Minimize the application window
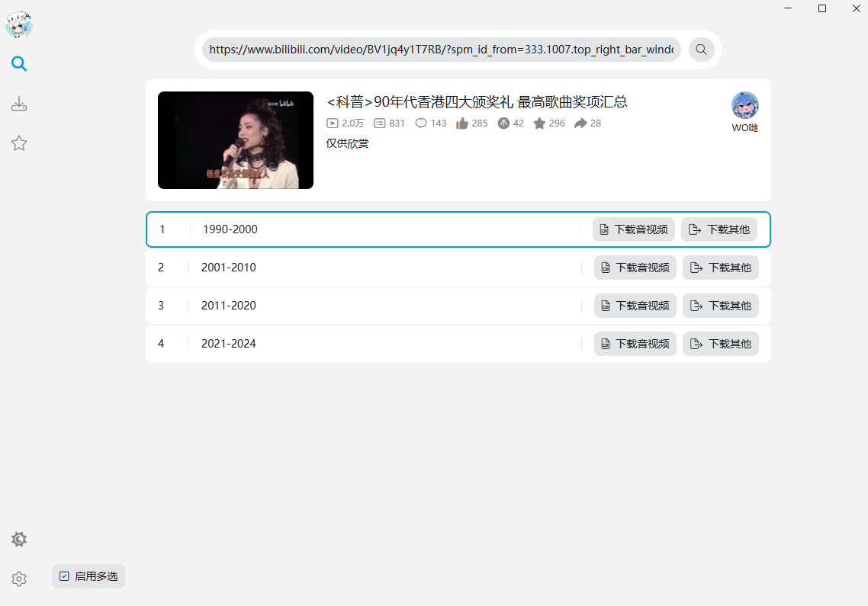Screen dimensions: 868x606 point(788,8)
